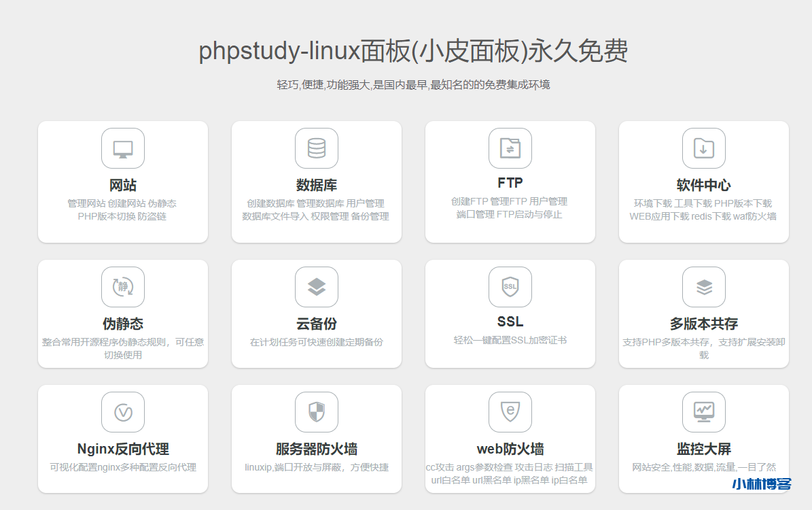
Task: Open the web防火墙 shield icon
Action: [x=510, y=412]
